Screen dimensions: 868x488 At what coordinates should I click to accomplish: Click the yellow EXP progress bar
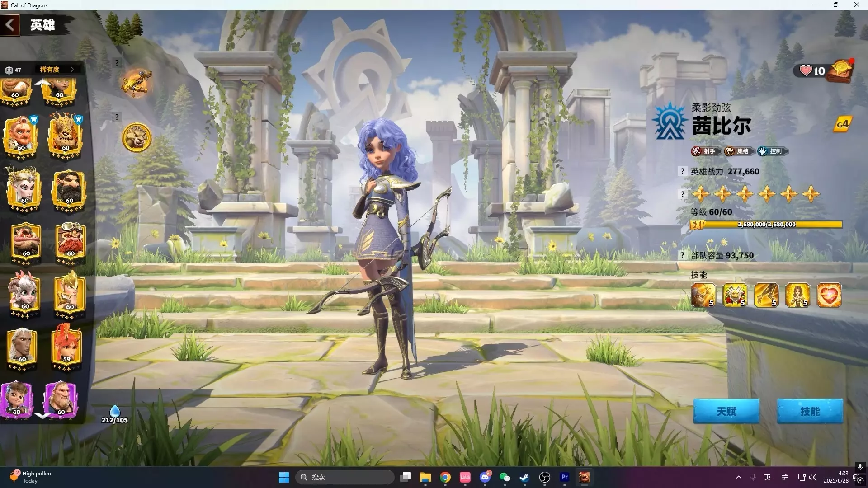[x=766, y=225]
